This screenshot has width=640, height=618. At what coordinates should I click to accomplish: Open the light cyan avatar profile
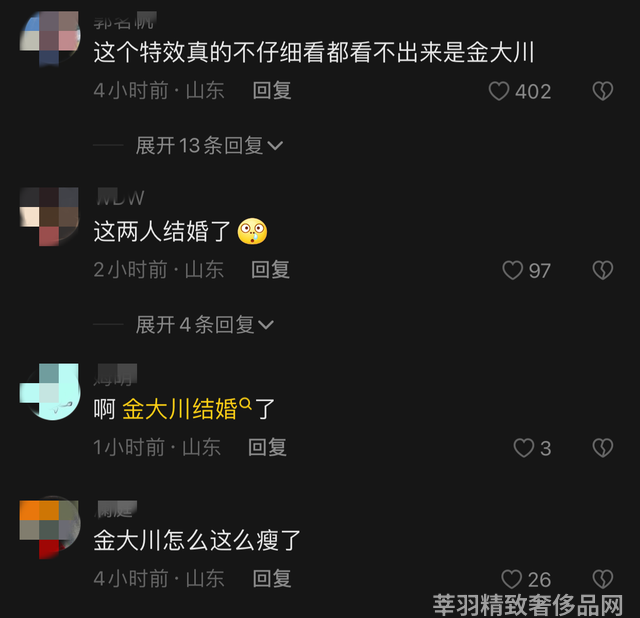click(x=50, y=391)
